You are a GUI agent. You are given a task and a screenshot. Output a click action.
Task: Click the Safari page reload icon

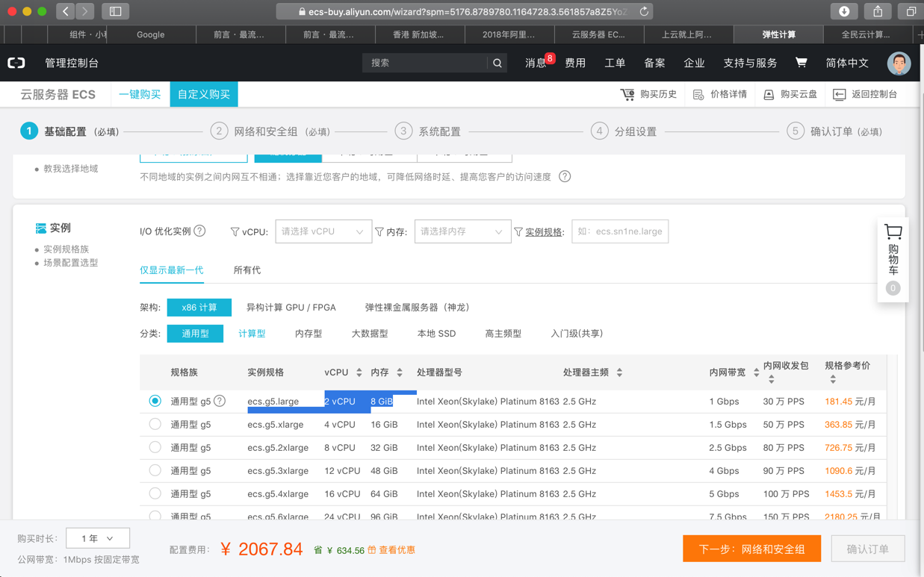[x=644, y=11]
